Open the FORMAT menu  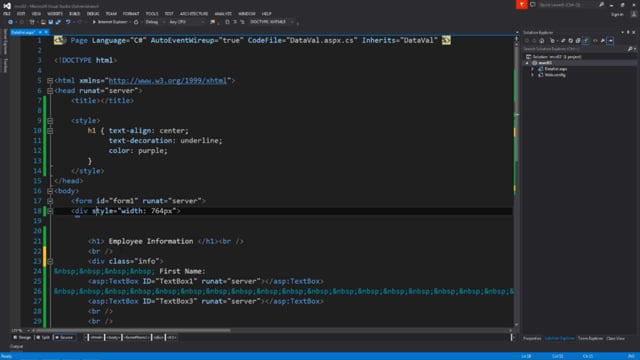point(131,13)
